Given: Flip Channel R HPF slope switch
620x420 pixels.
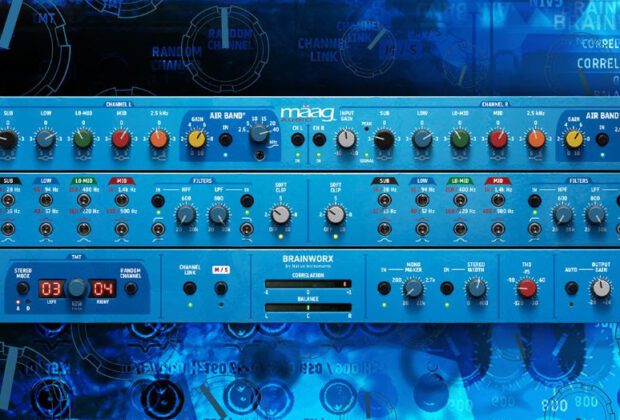Looking at the screenshot, I should coord(535,229).
